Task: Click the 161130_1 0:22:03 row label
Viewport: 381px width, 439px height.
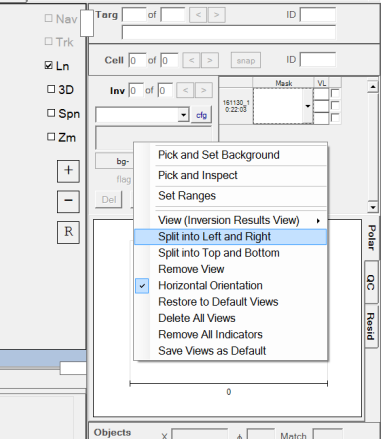Action: [236, 106]
